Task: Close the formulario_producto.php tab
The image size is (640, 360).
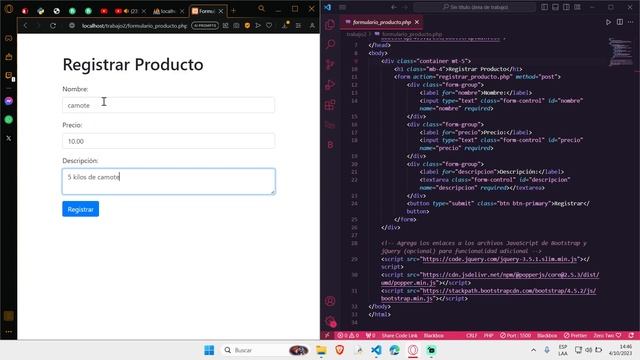Action: [x=417, y=22]
